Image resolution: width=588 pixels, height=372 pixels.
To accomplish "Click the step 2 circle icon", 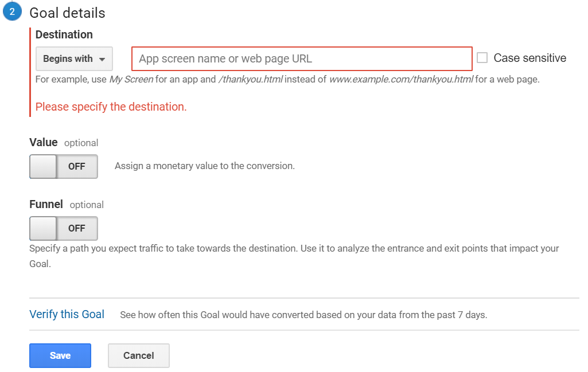I will 12,11.
